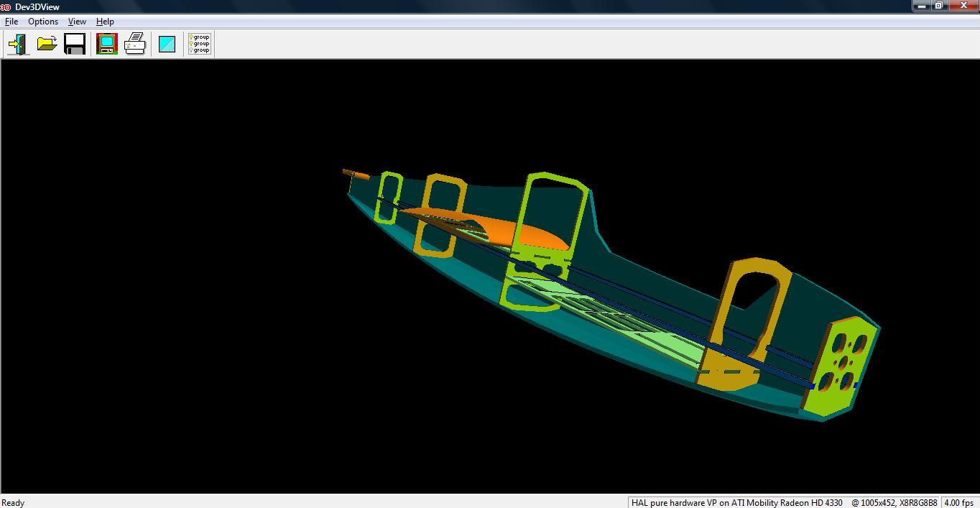Print the view with the printer icon
Viewport: 980px width, 508px height.
point(135,45)
